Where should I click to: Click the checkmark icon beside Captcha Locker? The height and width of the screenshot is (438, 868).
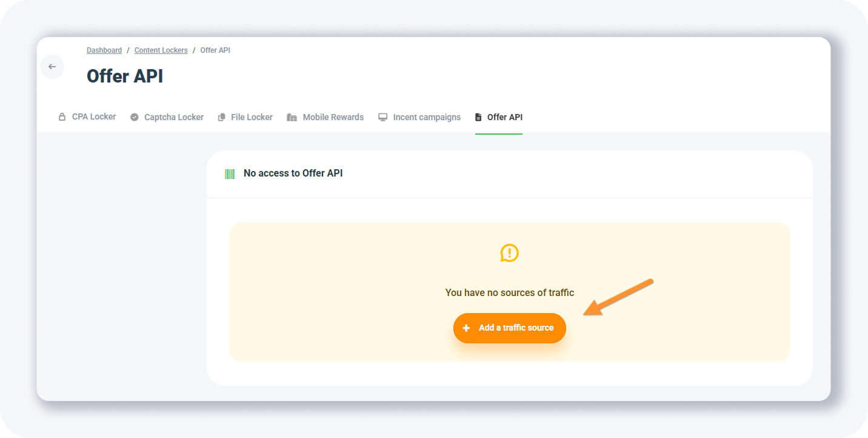(x=135, y=117)
